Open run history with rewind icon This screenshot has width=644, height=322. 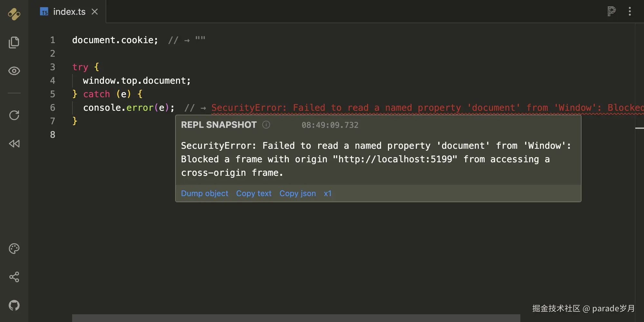click(14, 144)
